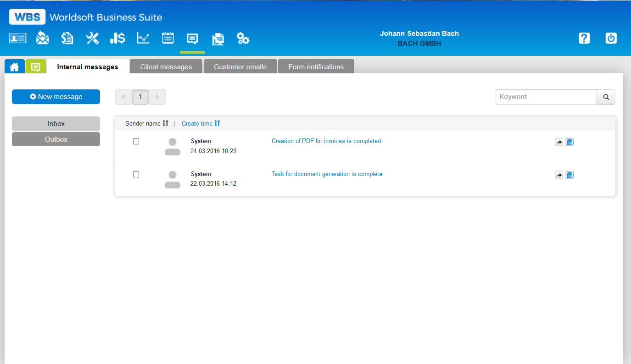Click the Johann Sebastian Bach user name

tap(419, 33)
